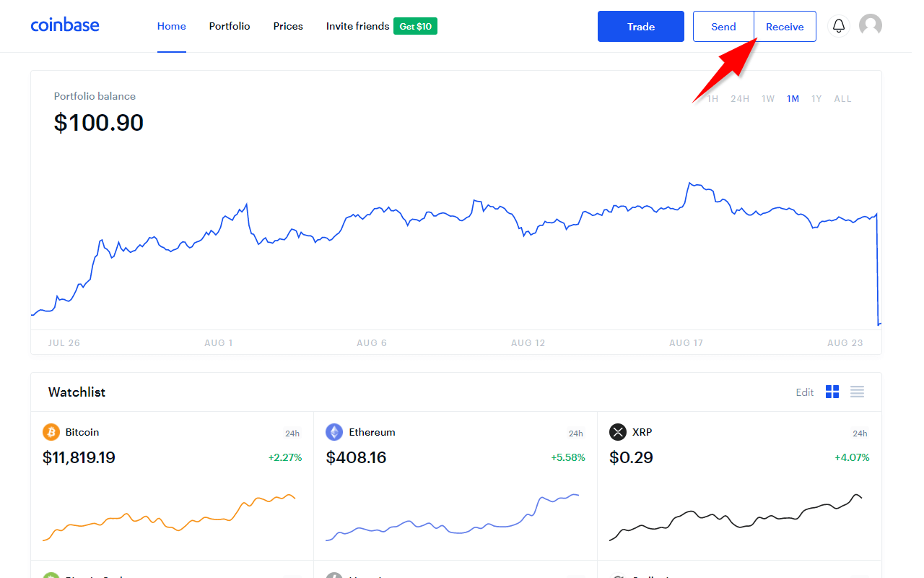Click the AUG 12 chart date label
924x578 pixels.
528,342
